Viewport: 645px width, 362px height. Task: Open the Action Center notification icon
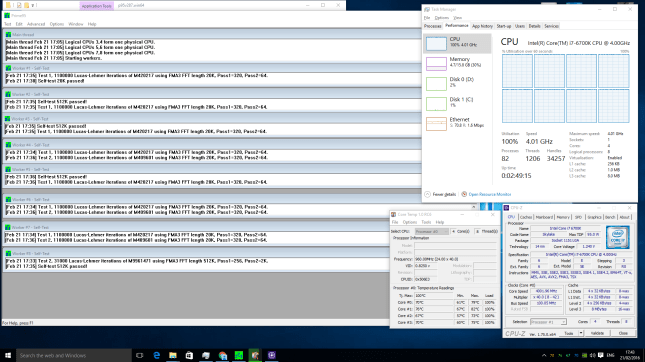coord(601,355)
